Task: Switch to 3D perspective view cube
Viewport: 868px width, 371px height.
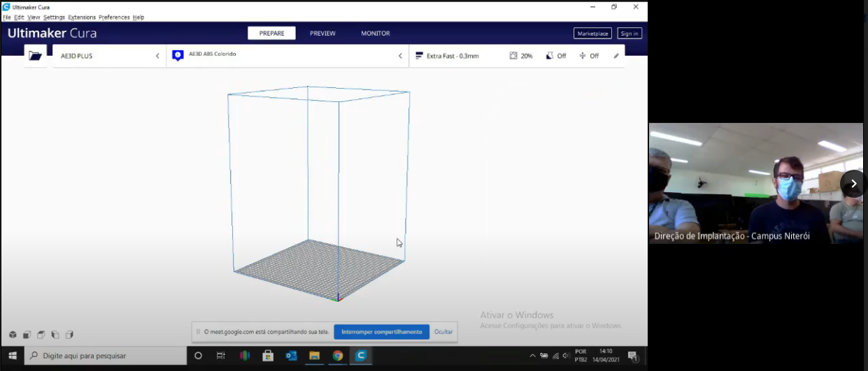Action: [x=13, y=335]
